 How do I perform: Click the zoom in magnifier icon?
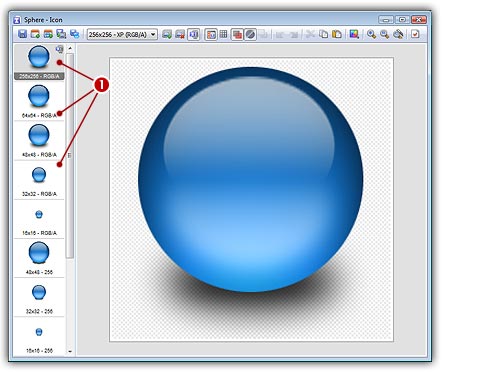pos(371,34)
